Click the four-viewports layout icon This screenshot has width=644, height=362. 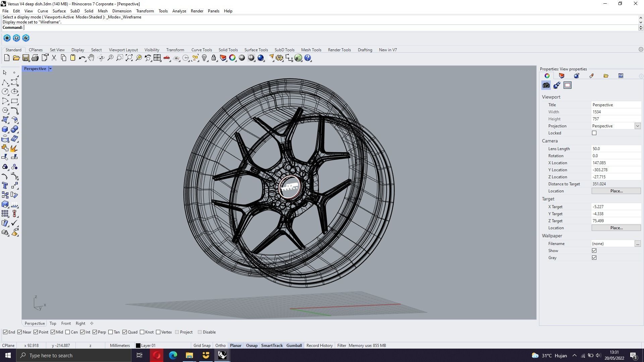[157, 58]
